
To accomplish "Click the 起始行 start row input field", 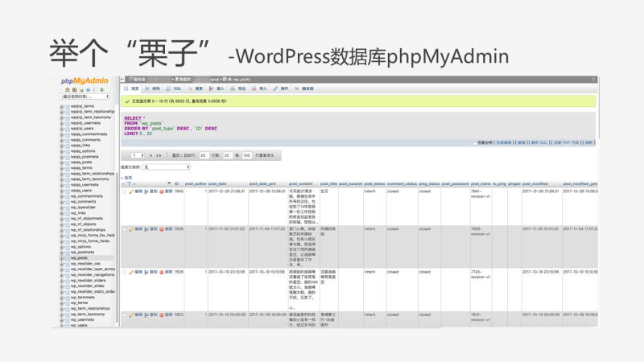I will pyautogui.click(x=204, y=155).
